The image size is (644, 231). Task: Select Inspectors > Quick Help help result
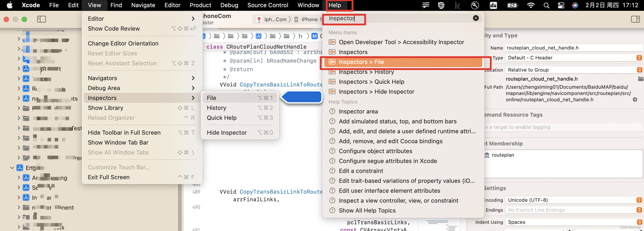click(403, 82)
